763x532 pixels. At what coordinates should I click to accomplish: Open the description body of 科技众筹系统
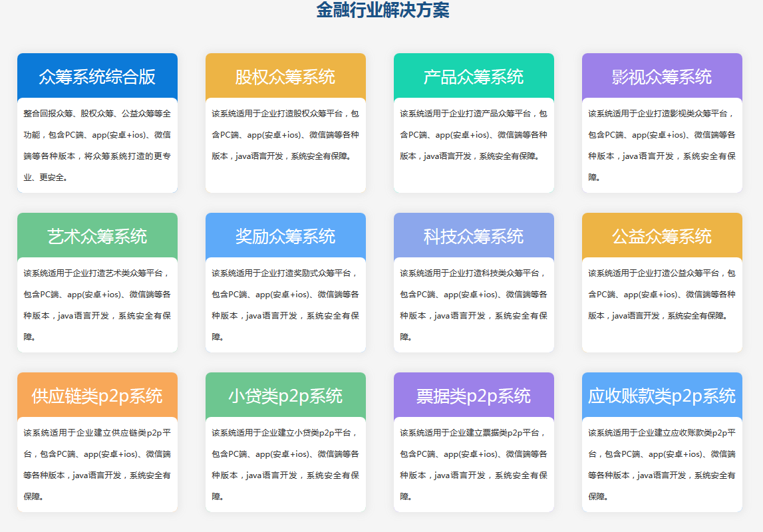(474, 305)
